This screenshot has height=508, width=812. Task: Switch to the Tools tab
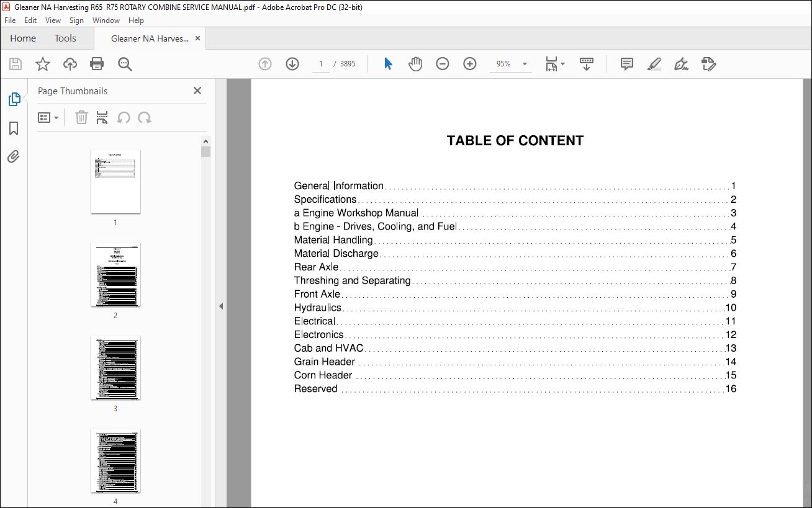pyautogui.click(x=65, y=38)
